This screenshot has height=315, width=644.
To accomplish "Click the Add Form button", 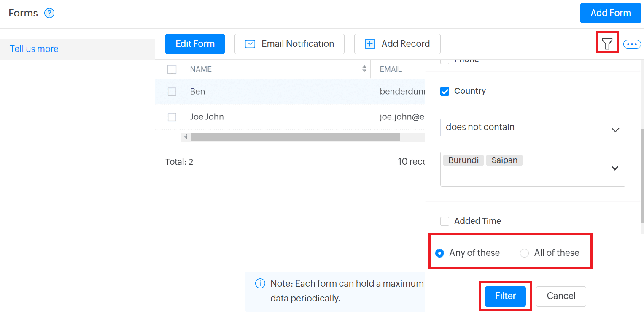I will click(610, 13).
